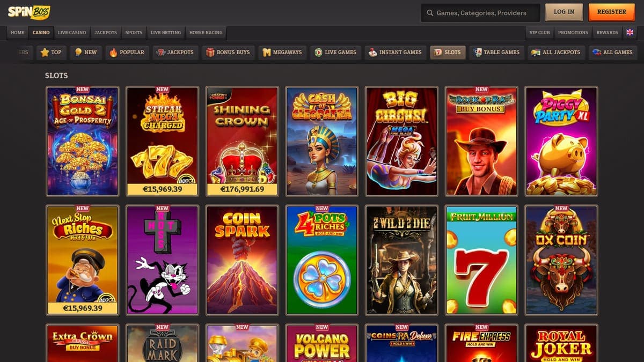This screenshot has width=644, height=362.
Task: Open Next Stop Riches game thumbnail
Action: click(x=83, y=260)
